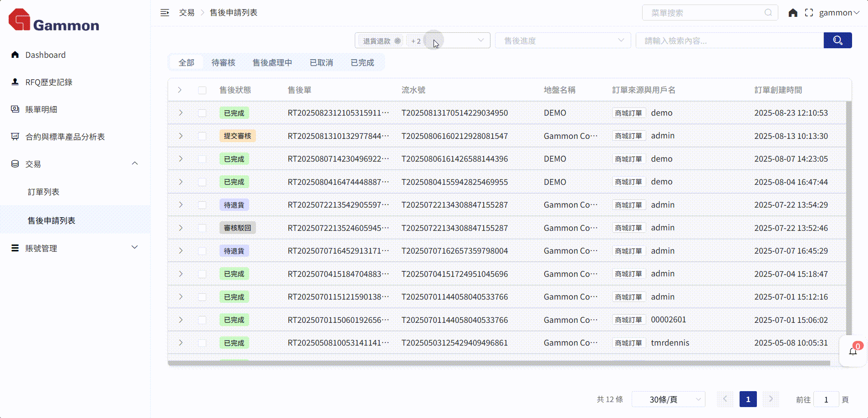Check the row with status 提交審核

pyautogui.click(x=202, y=136)
